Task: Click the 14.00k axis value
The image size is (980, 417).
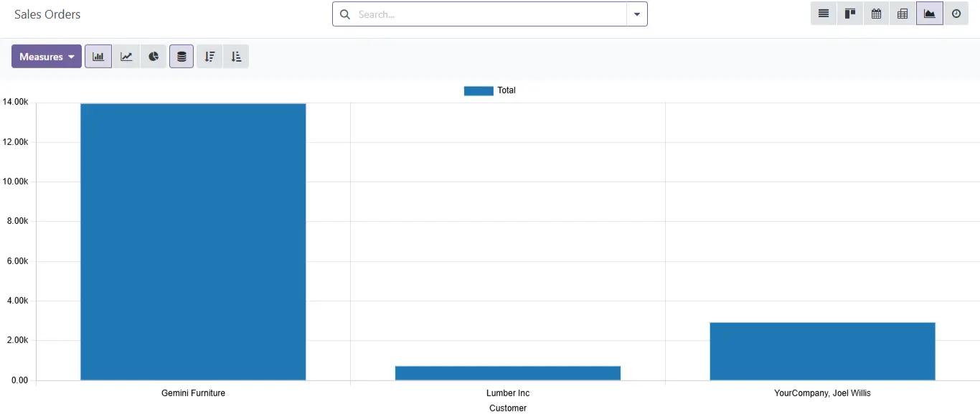Action: (x=15, y=102)
